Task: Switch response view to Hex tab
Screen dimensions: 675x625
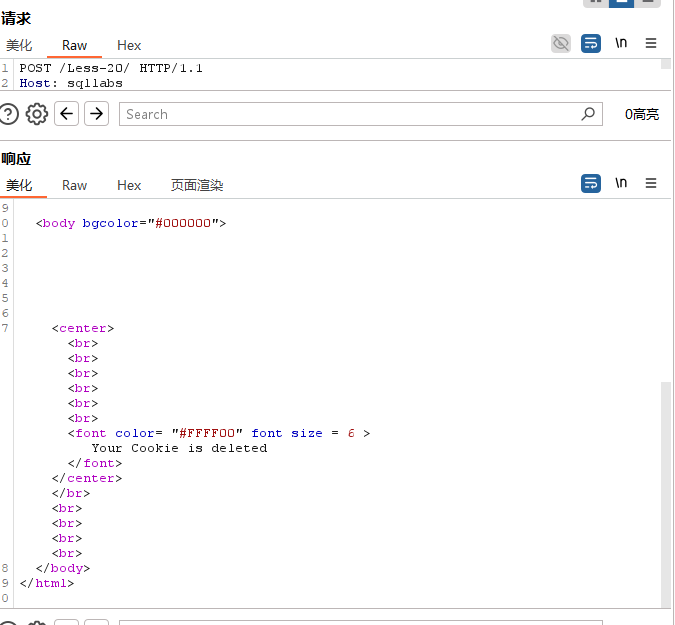Action: pos(129,185)
